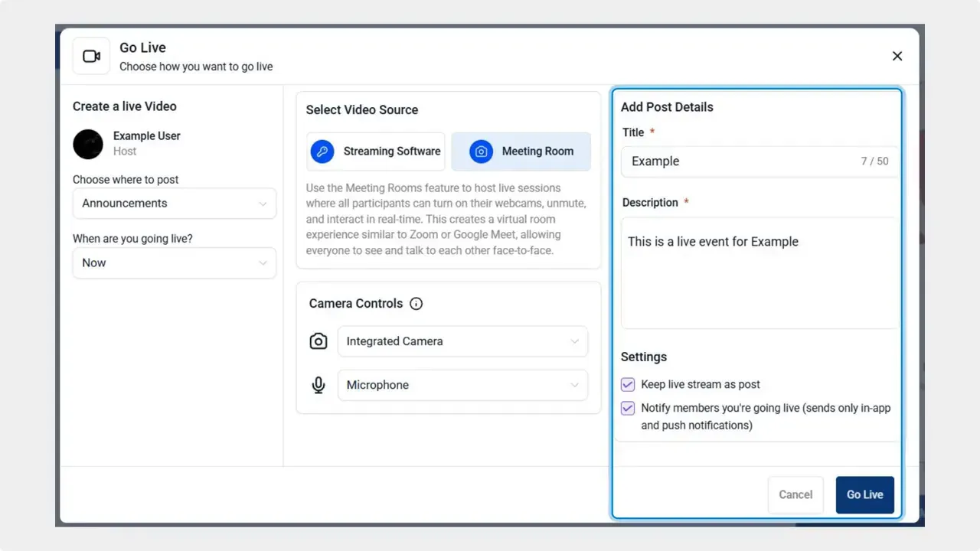Viewport: 980px width, 551px height.
Task: Click the Go Live video camera icon
Action: click(91, 55)
